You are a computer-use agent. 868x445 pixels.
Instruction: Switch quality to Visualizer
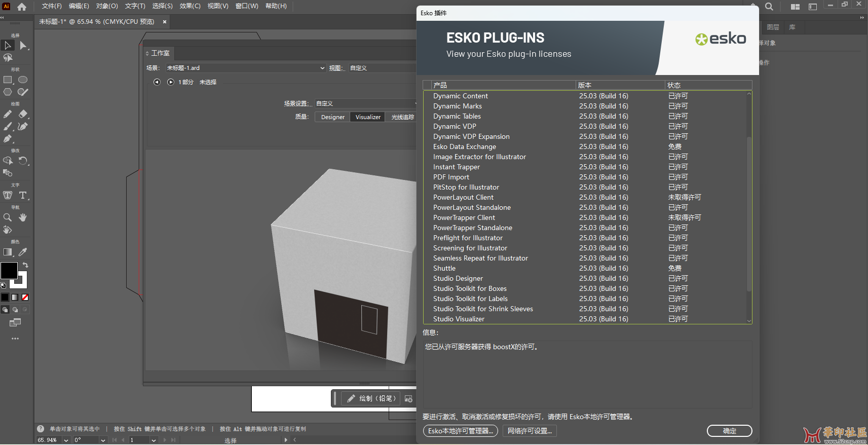point(368,117)
